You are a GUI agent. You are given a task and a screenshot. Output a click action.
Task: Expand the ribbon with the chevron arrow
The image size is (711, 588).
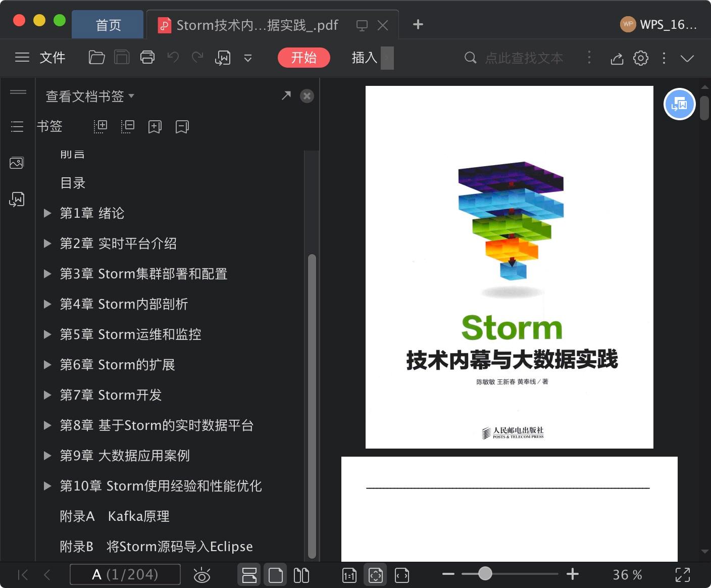pos(687,58)
